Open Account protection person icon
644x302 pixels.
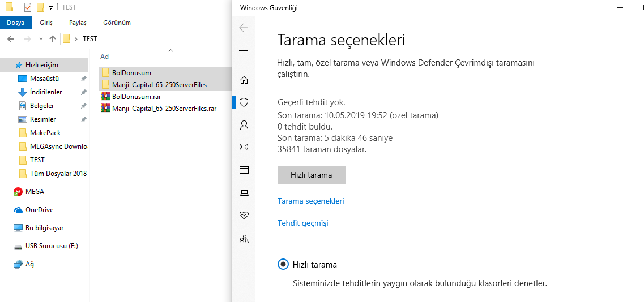(x=244, y=125)
